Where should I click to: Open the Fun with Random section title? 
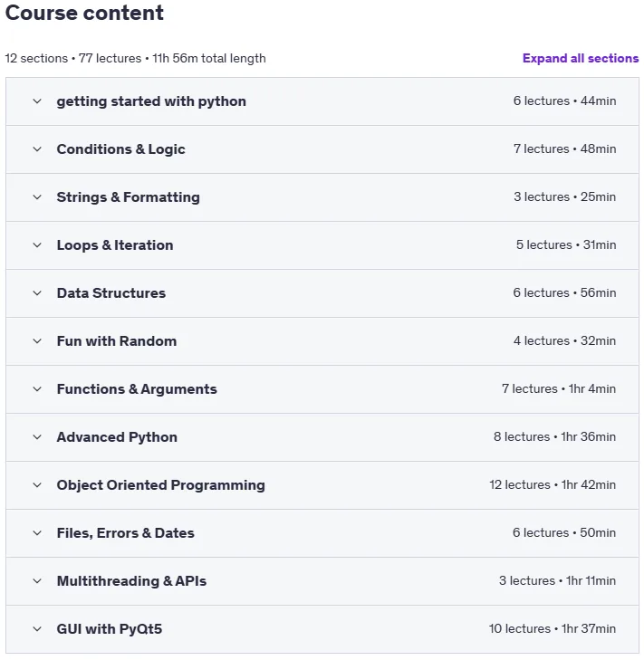coord(117,341)
